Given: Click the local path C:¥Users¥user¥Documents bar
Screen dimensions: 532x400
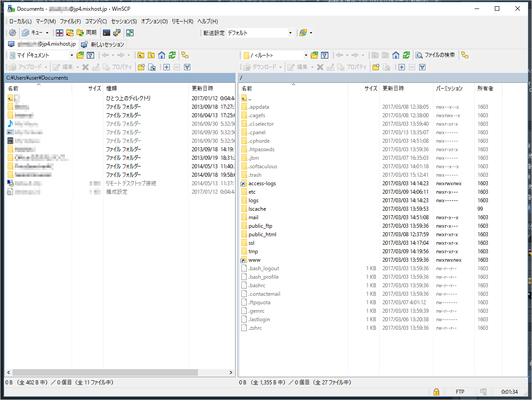Looking at the screenshot, I should pyautogui.click(x=120, y=78).
